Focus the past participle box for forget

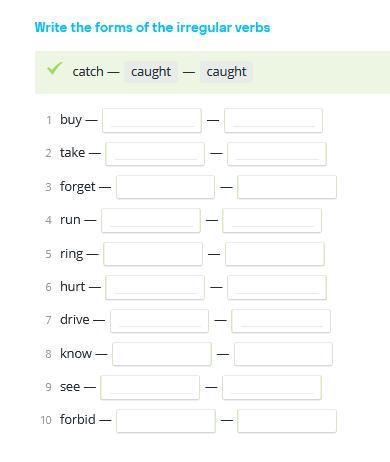click(287, 187)
